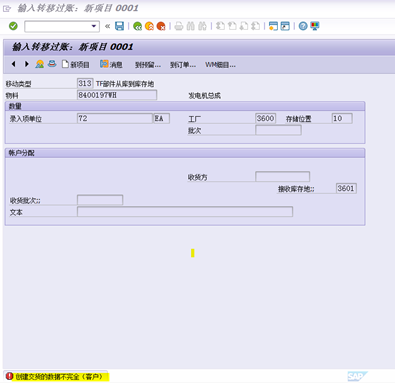Go to previous item with left arrow
The image size is (395, 383).
(x=14, y=64)
